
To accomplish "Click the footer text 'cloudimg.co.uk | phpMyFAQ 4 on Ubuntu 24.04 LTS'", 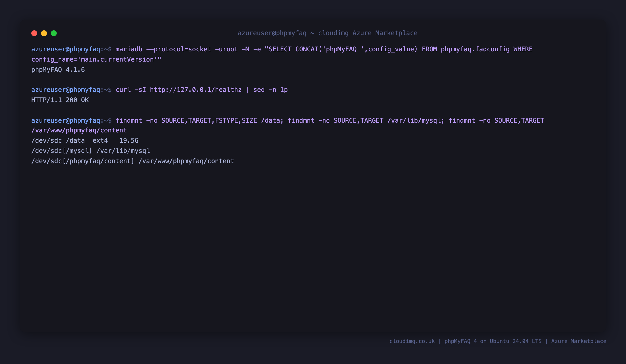I will tap(465, 341).
